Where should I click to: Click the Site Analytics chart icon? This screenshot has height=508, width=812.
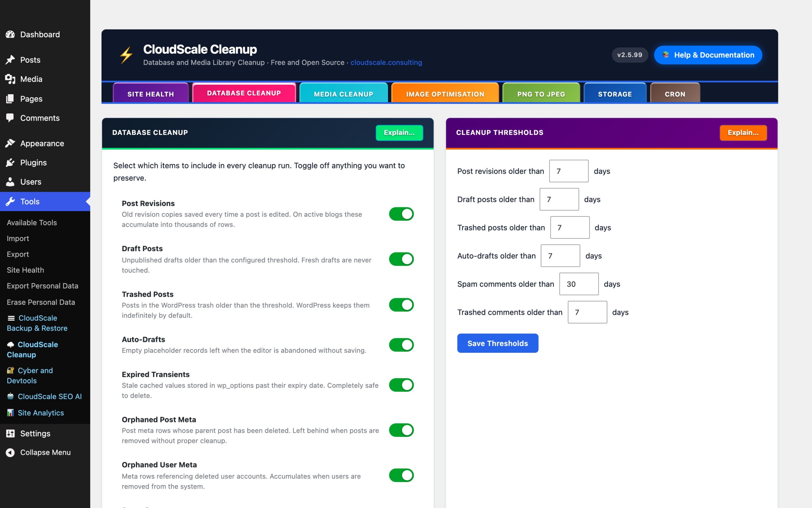pos(10,412)
